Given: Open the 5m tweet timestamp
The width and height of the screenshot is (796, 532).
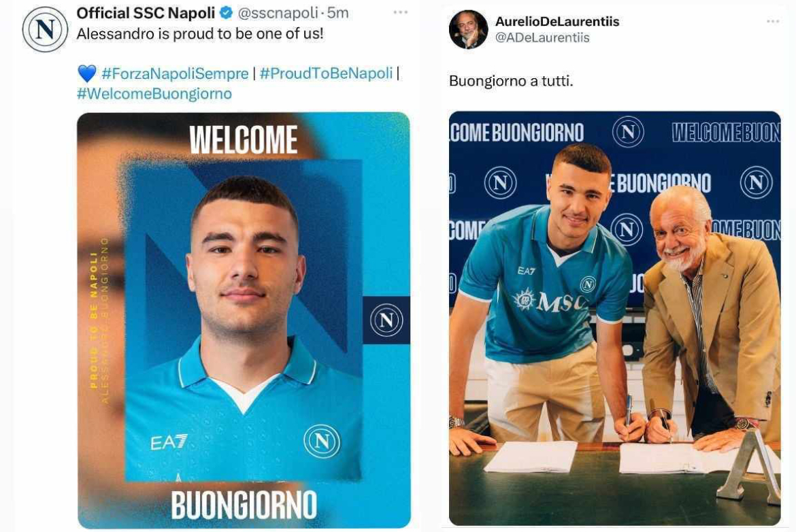Looking at the screenshot, I should click(x=337, y=13).
